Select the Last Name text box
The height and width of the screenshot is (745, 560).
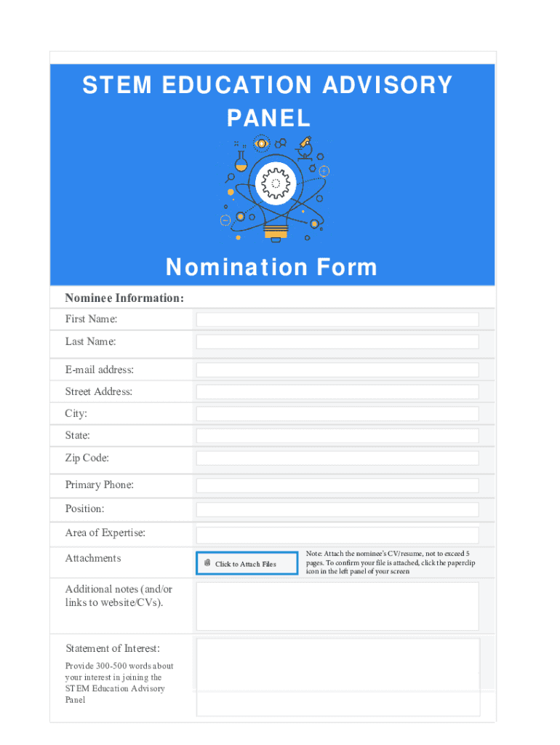337,342
